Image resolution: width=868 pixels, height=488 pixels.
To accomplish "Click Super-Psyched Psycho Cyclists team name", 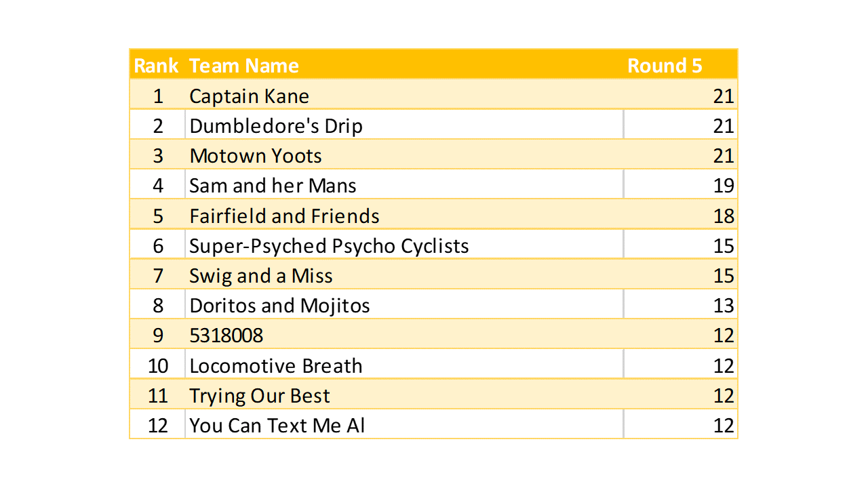I will click(x=329, y=245).
